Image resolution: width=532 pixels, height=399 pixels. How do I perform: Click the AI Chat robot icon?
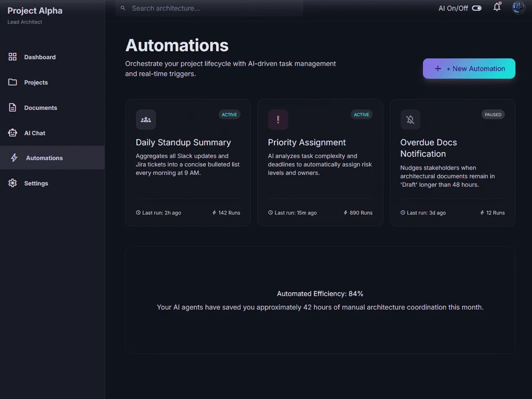pos(13,132)
